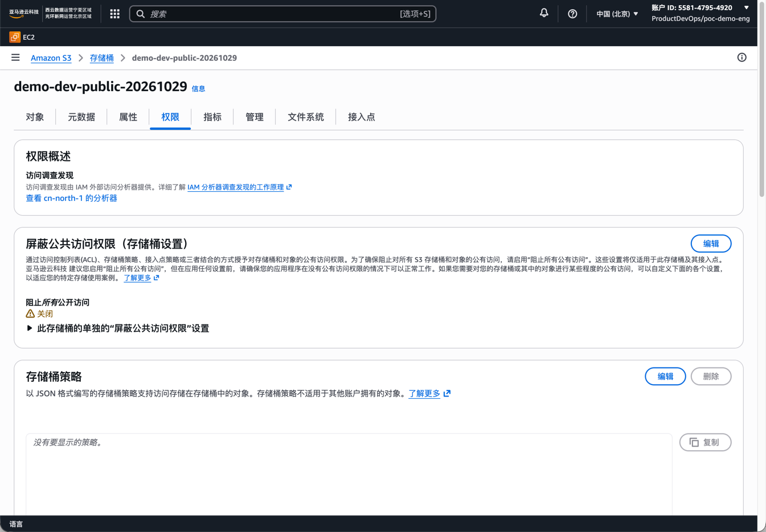Screen dimensions: 766x532
Task: Click the empty policy text area
Action: [x=349, y=475]
